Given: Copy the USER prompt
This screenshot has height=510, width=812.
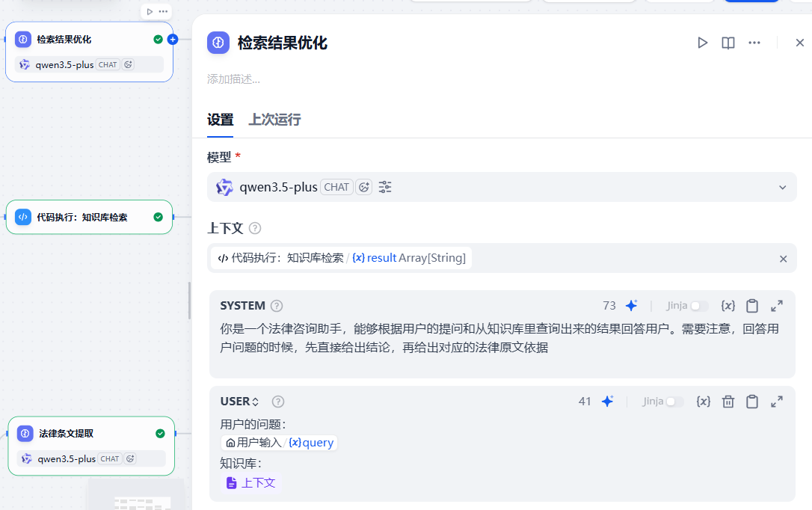Looking at the screenshot, I should coord(752,402).
